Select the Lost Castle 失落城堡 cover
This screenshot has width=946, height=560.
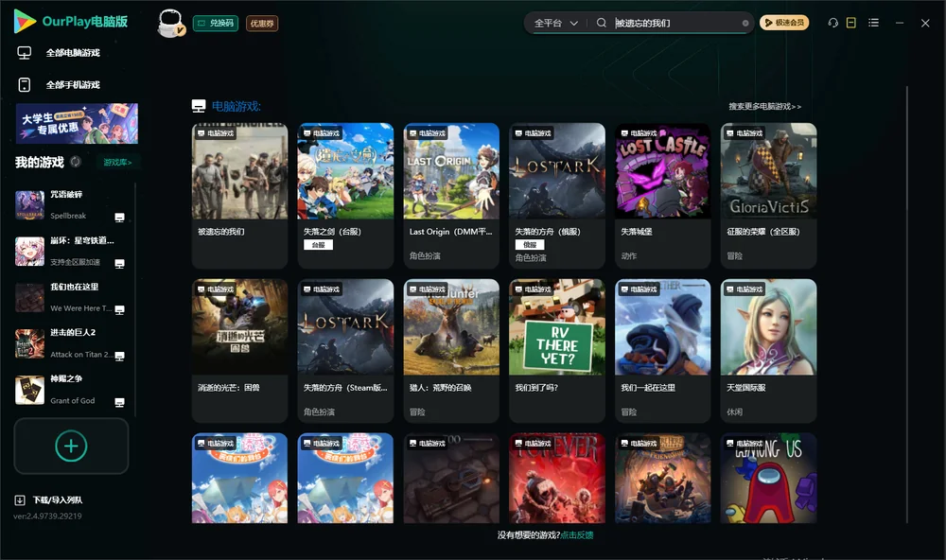662,171
